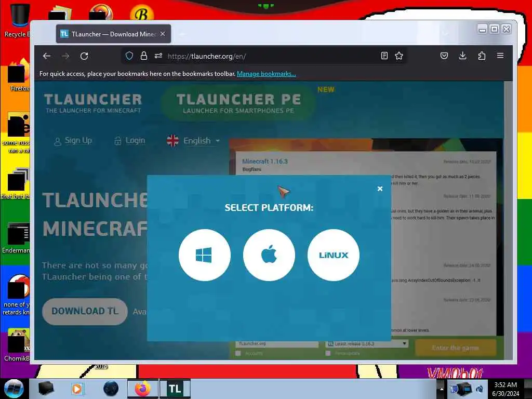
Task: Open the Manage bookmarks link
Action: [267, 74]
